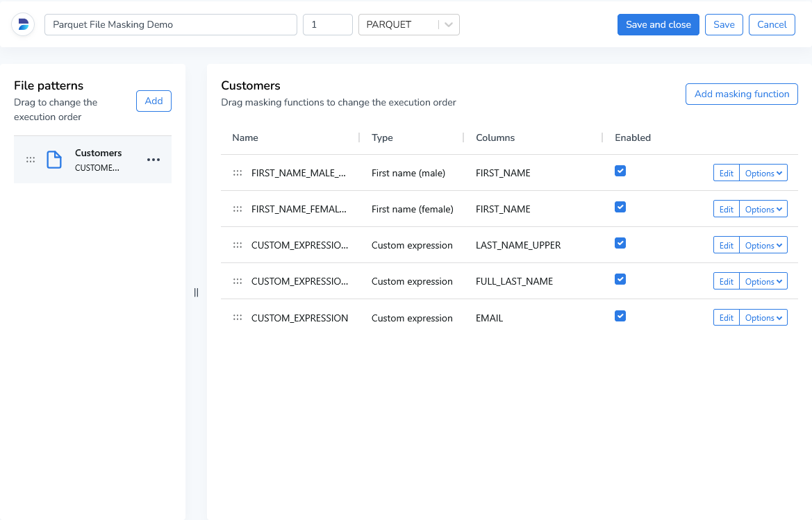Toggle Enabled checkbox for EMAIL row

620,316
